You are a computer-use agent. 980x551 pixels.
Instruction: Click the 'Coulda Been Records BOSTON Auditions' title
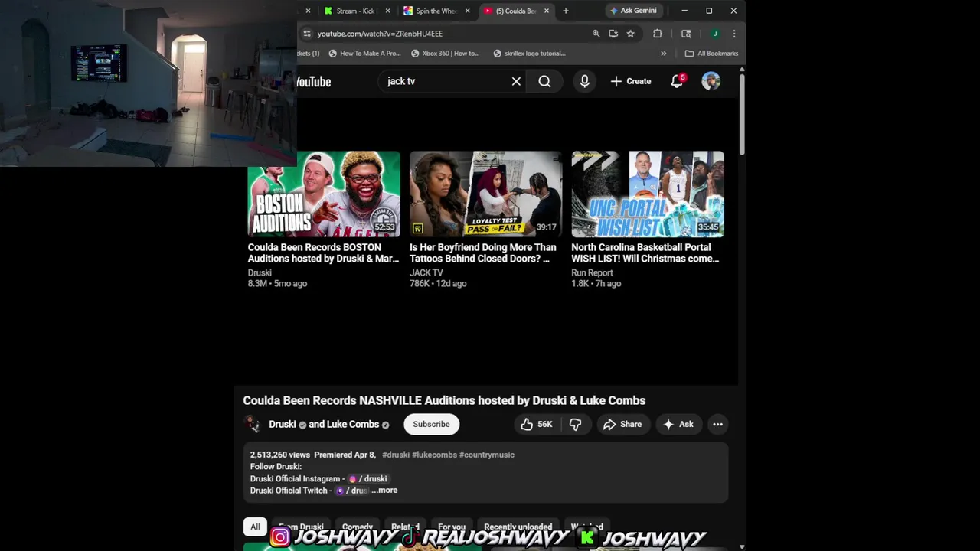click(x=323, y=253)
